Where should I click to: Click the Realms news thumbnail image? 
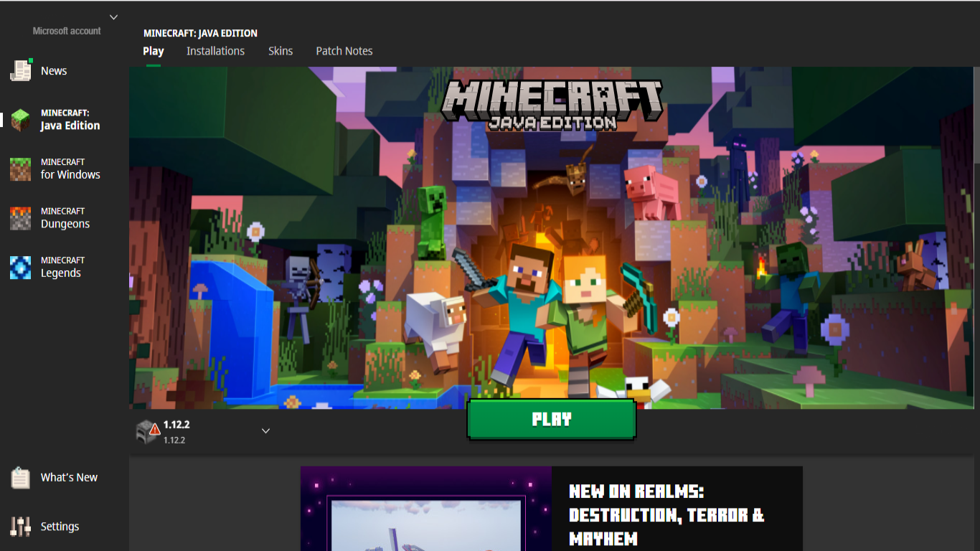point(426,509)
